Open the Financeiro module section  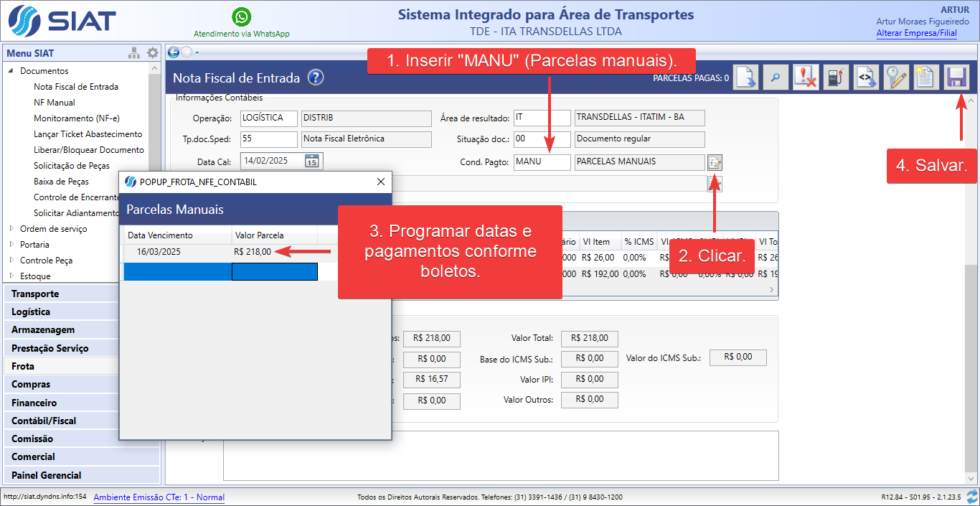[x=34, y=403]
